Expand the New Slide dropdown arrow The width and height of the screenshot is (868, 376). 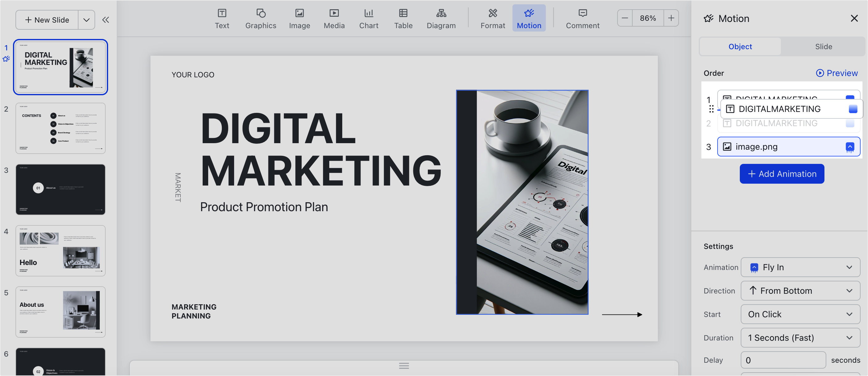86,20
